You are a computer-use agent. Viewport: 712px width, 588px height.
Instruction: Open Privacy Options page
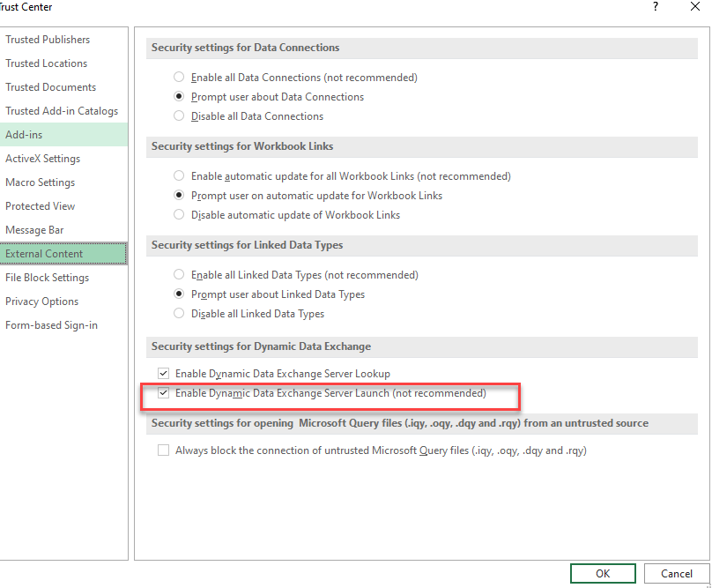click(42, 301)
